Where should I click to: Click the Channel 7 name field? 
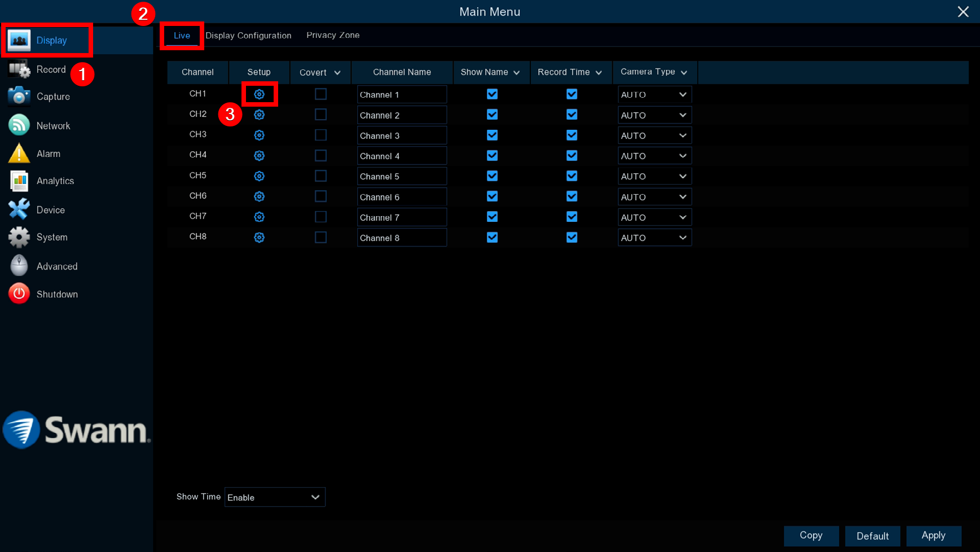pyautogui.click(x=402, y=217)
